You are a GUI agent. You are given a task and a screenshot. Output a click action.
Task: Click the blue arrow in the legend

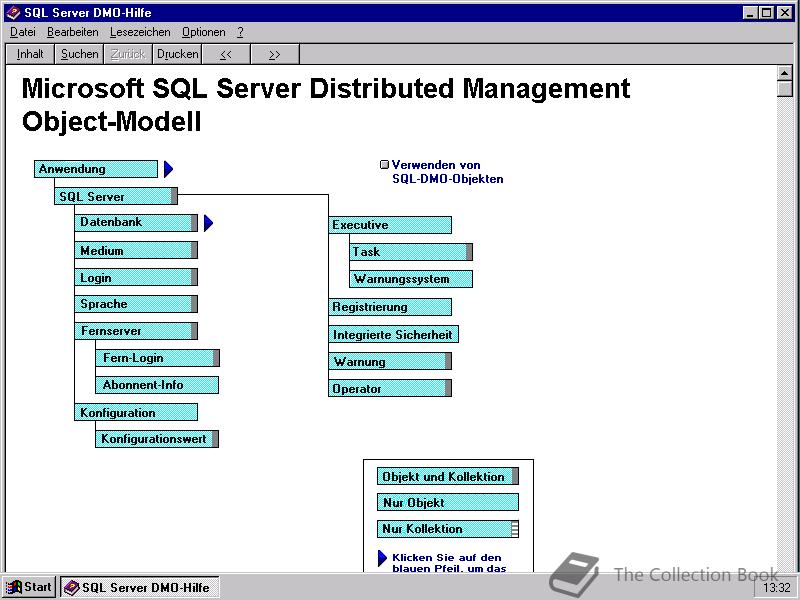pyautogui.click(x=382, y=558)
